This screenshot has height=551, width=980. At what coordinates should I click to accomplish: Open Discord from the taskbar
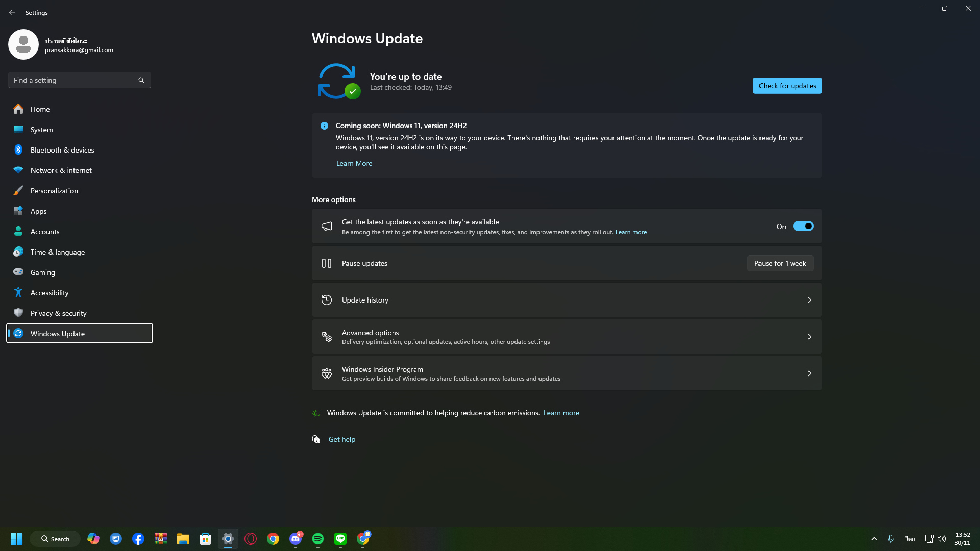296,539
